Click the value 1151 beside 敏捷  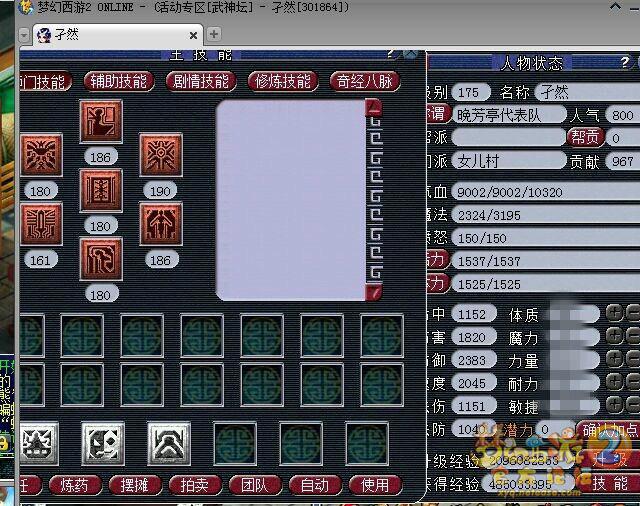coord(474,406)
